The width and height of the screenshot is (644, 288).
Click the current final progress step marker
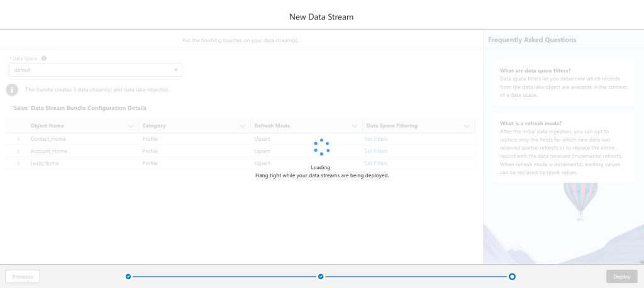click(x=513, y=276)
